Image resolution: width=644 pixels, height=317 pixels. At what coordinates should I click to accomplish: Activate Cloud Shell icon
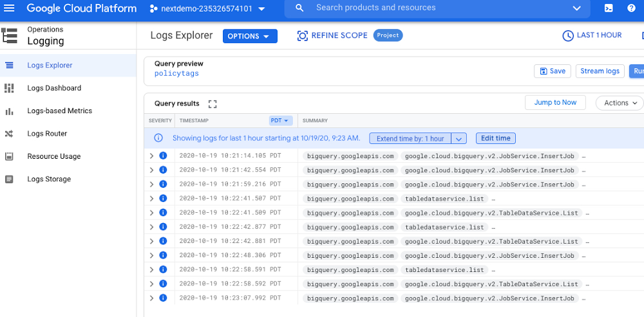click(609, 8)
